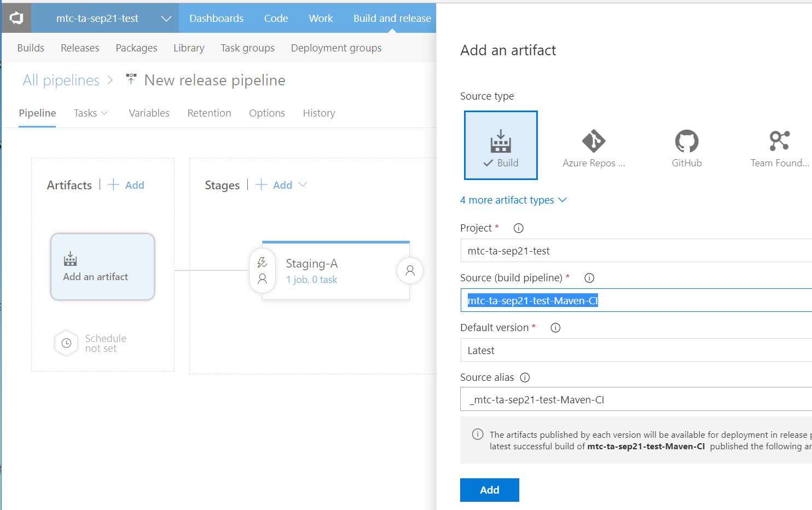The width and height of the screenshot is (812, 510).
Task: Open the Work hub
Action: coord(321,18)
